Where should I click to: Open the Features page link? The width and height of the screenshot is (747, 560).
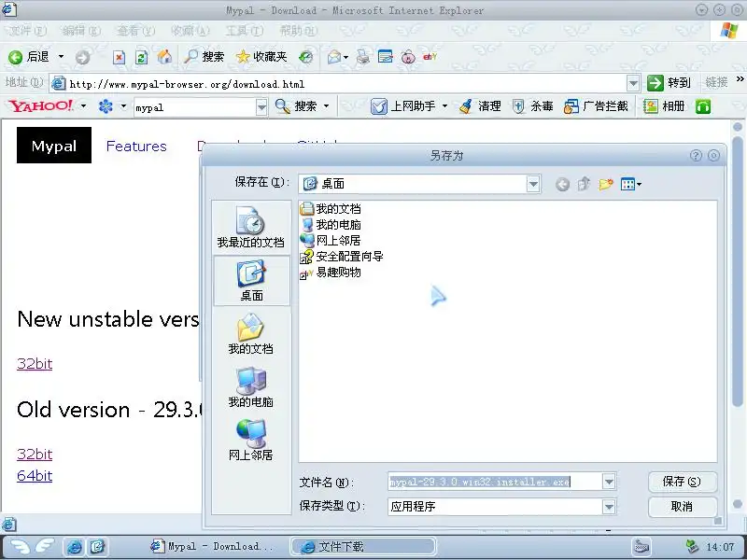coord(136,147)
